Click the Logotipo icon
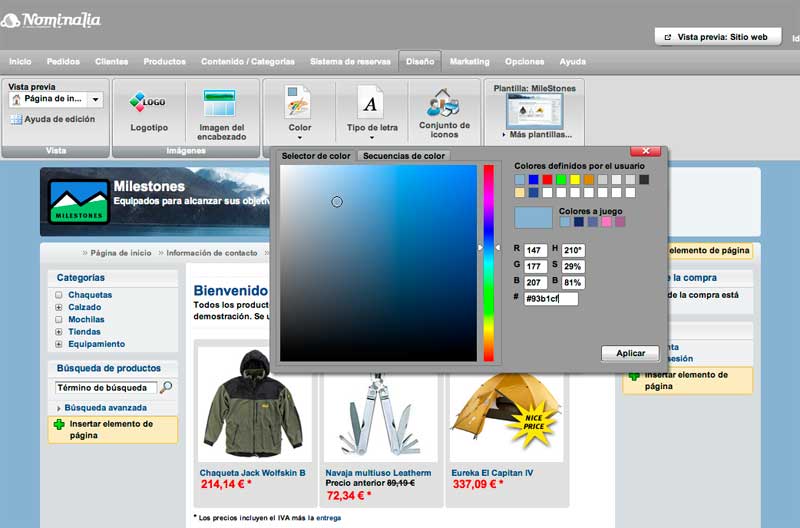 pyautogui.click(x=148, y=103)
